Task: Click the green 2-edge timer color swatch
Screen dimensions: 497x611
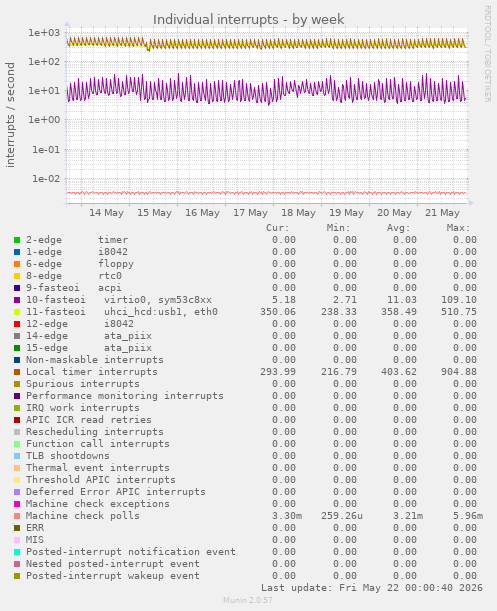Action: (17, 240)
